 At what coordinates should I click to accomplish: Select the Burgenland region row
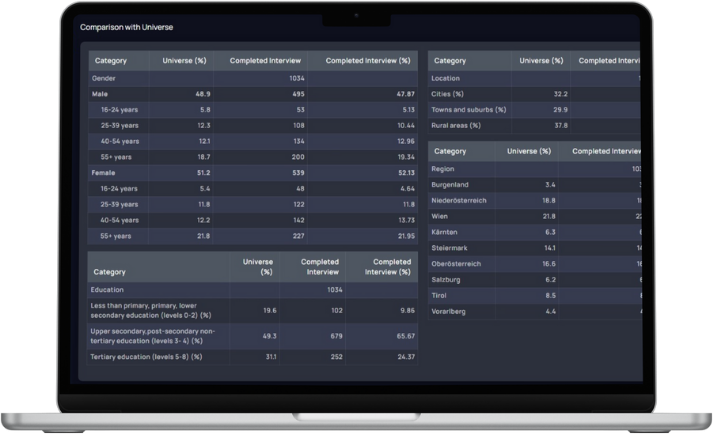point(452,185)
